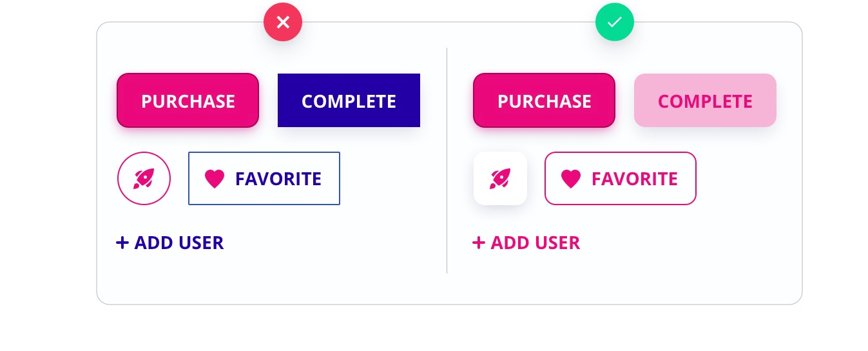Click the blue ADD USER text link
868x351 pixels.
click(178, 243)
